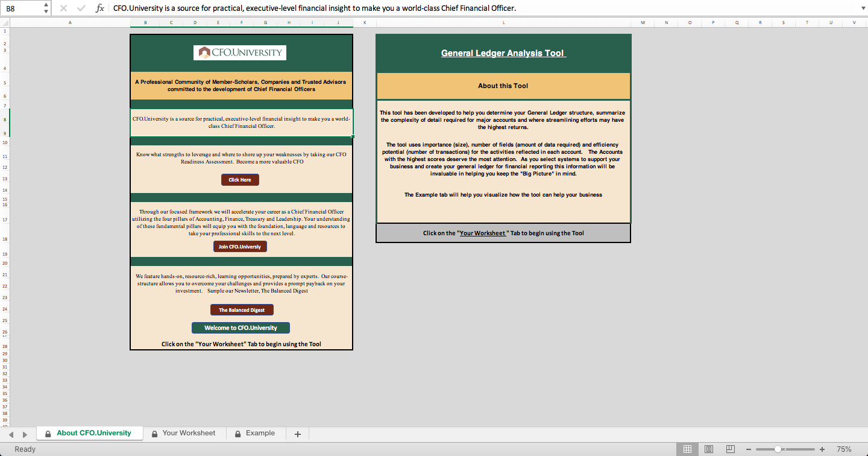Select column L header
Screen dimensions: 868x456
(503, 23)
